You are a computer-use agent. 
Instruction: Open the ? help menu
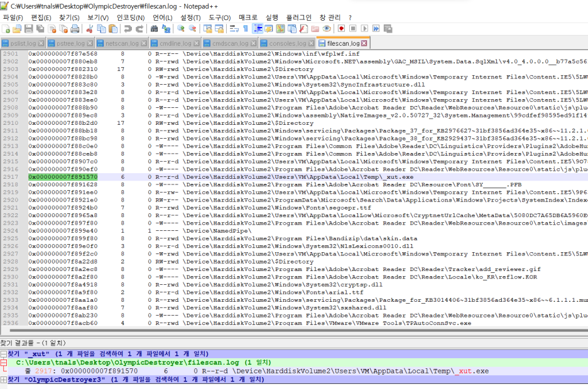pyautogui.click(x=350, y=18)
